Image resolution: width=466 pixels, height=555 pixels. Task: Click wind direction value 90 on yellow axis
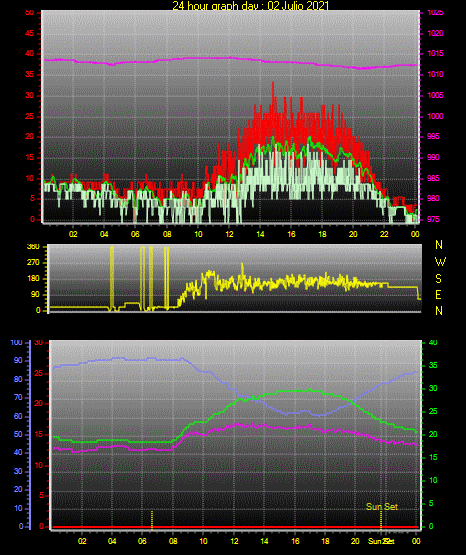35,294
